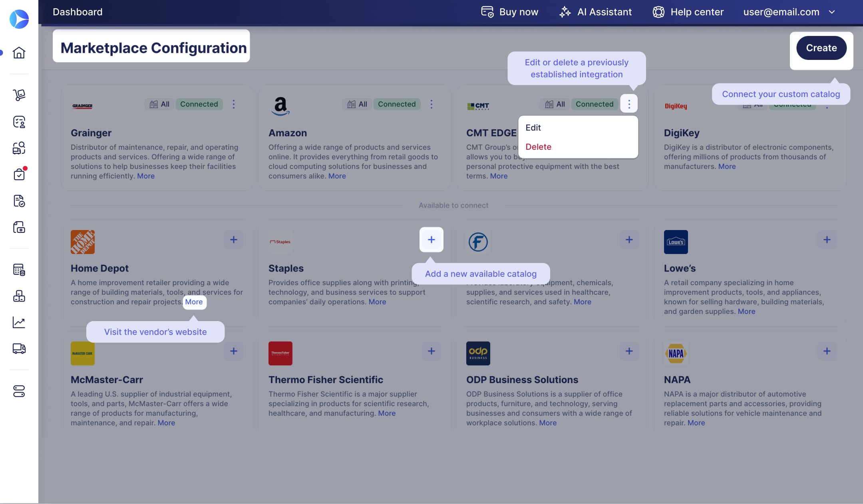863x504 pixels.
Task: Follow the More link under Home Depot
Action: click(194, 302)
